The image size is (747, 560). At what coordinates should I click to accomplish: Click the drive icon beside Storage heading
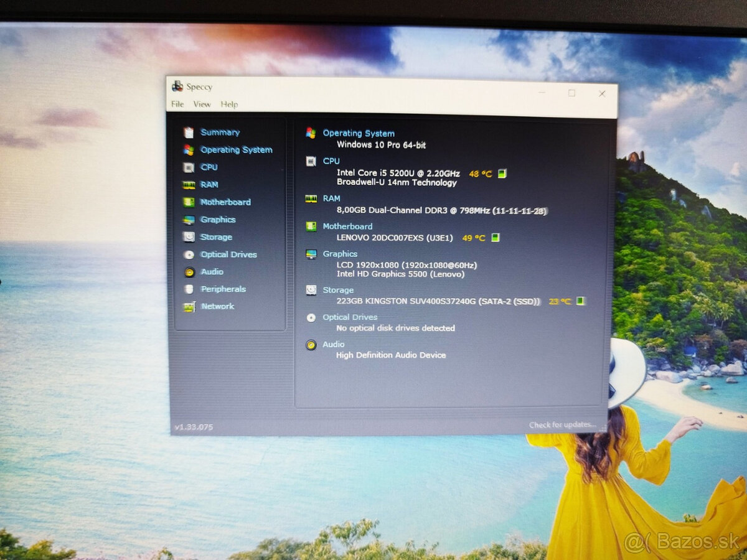pyautogui.click(x=311, y=290)
